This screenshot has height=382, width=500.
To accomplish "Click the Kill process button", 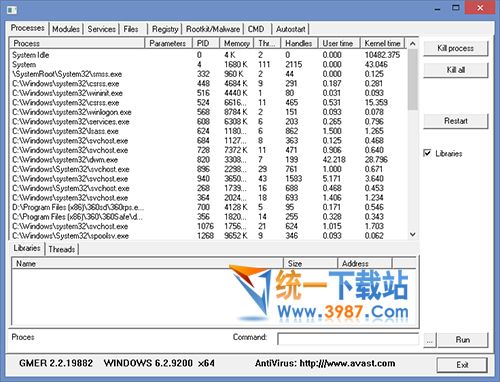I will pos(455,48).
